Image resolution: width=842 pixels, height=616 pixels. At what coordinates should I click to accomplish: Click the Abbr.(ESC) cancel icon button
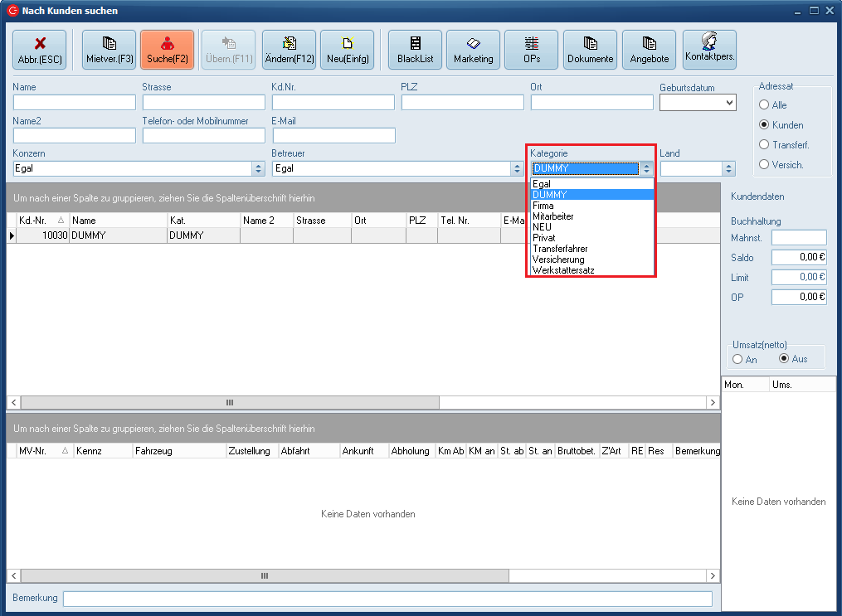pyautogui.click(x=40, y=50)
